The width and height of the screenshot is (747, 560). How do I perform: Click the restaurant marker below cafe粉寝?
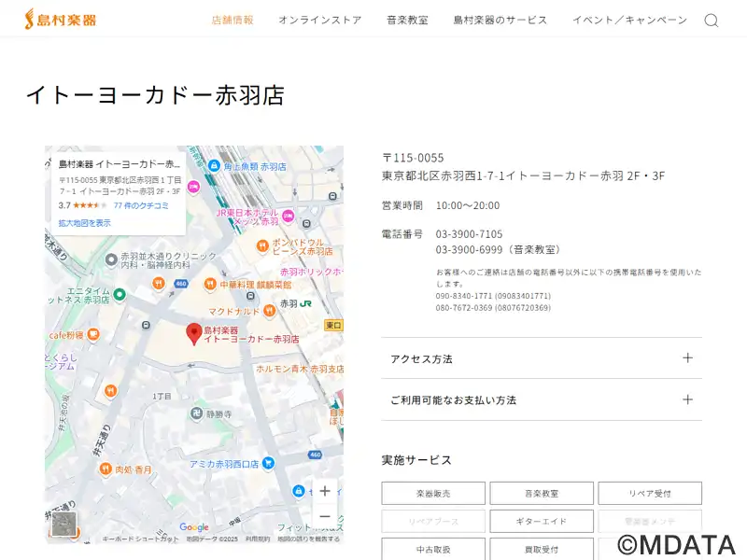[x=110, y=391]
